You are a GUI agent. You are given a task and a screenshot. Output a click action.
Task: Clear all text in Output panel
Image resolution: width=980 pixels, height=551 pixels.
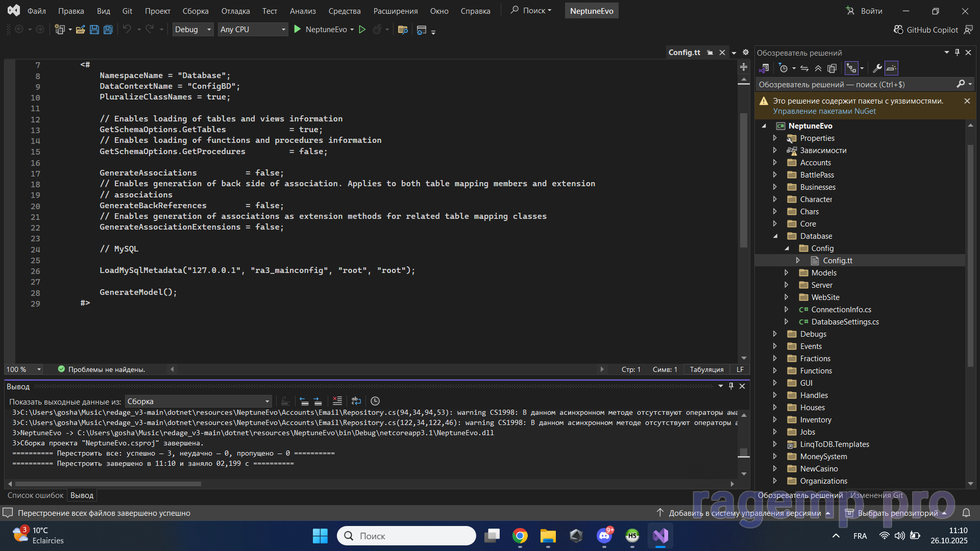[x=337, y=401]
